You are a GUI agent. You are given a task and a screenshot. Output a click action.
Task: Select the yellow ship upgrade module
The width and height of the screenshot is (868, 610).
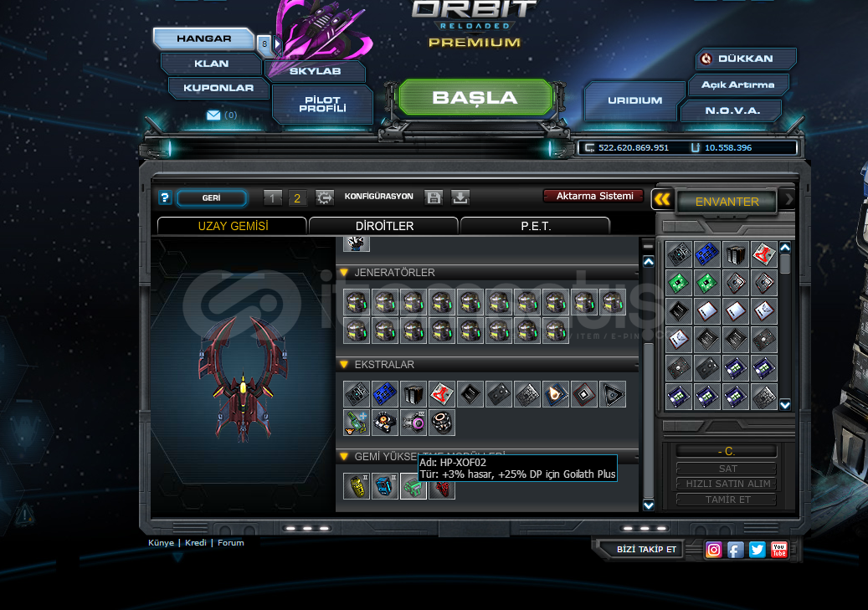click(x=357, y=486)
